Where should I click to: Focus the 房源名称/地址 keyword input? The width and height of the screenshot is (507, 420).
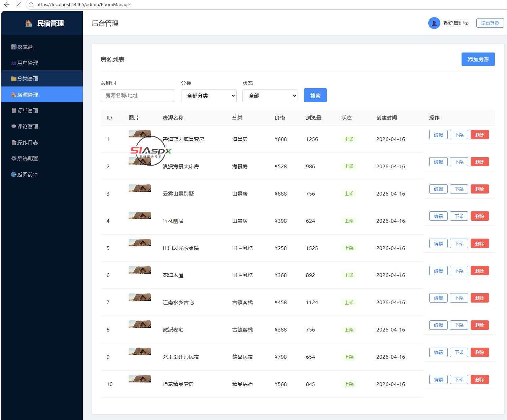[138, 96]
